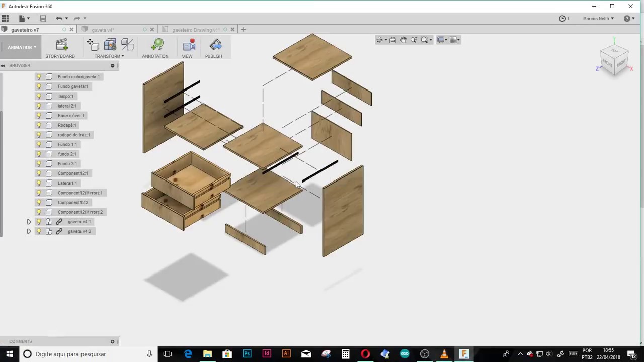644x362 pixels.
Task: Select the Auto Explode icon in Transform
Action: [x=127, y=45]
